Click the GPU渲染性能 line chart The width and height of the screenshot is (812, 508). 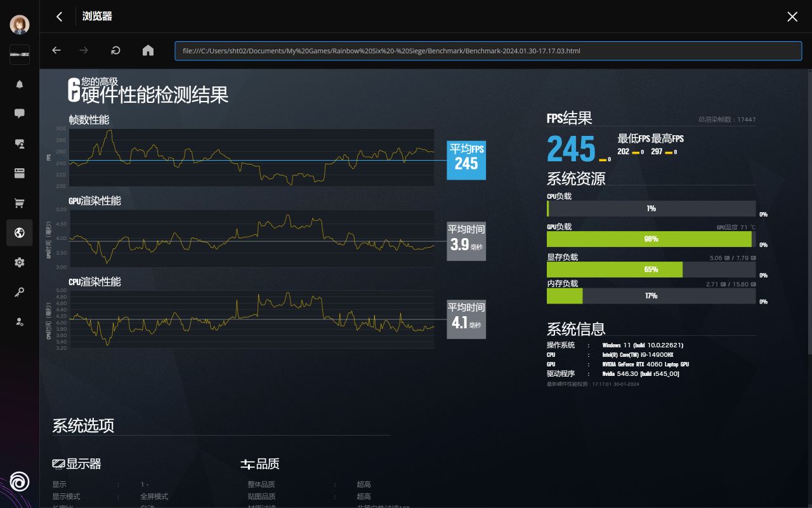point(252,238)
